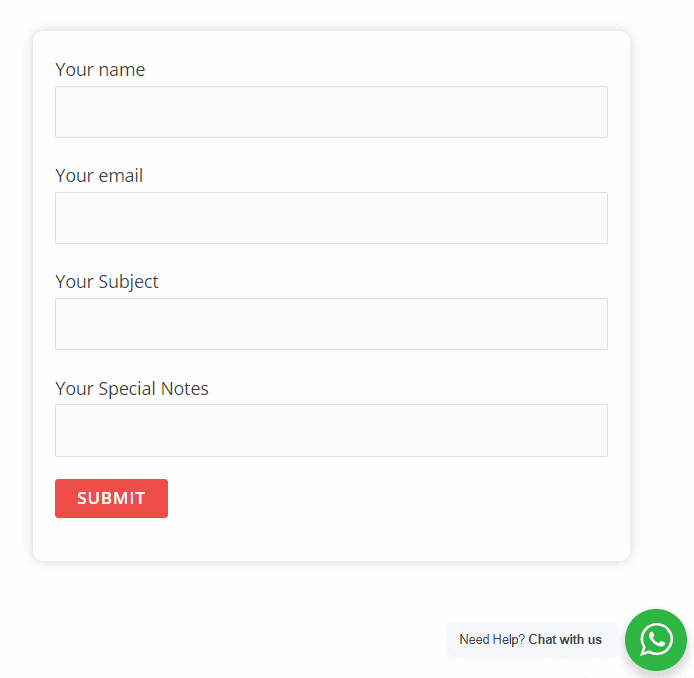Click the "Need Help?" text beside WhatsApp
Screen dimensions: 694x678
pos(492,640)
